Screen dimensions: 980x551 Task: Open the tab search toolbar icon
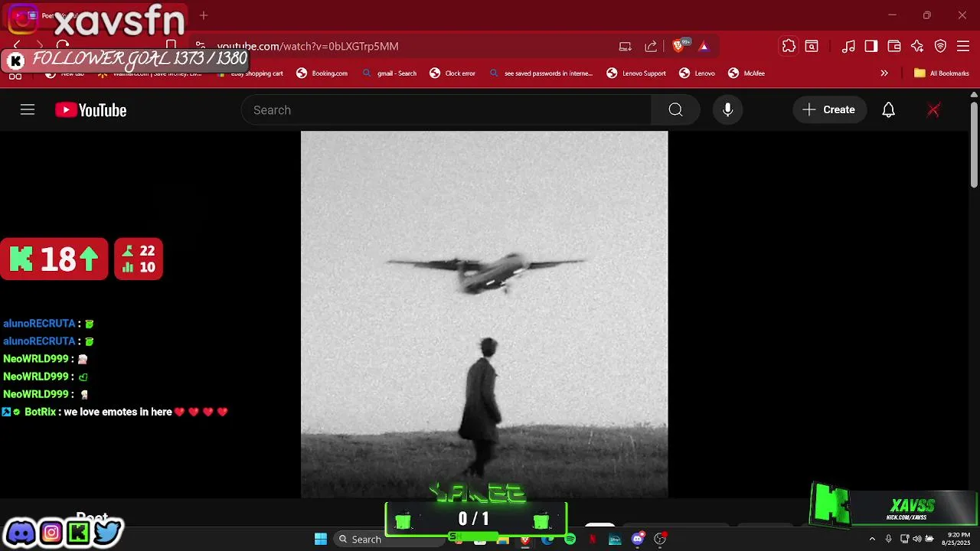click(x=812, y=47)
